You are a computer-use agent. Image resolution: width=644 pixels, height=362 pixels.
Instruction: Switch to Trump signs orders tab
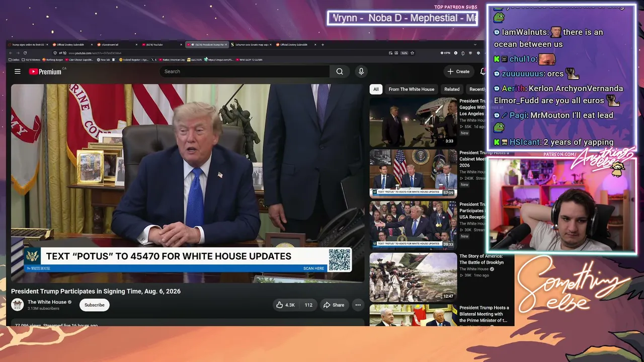click(x=29, y=44)
